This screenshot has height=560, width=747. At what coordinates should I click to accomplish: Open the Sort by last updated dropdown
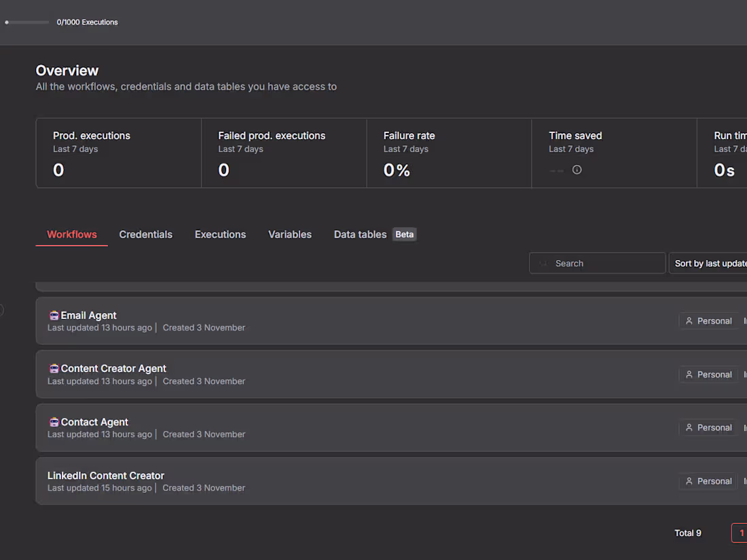710,263
